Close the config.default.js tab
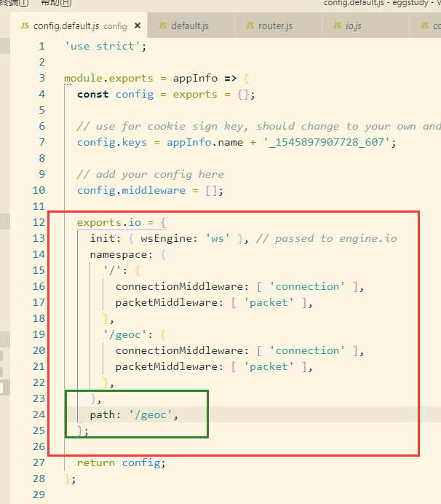Image resolution: width=441 pixels, height=504 pixels. tap(138, 25)
